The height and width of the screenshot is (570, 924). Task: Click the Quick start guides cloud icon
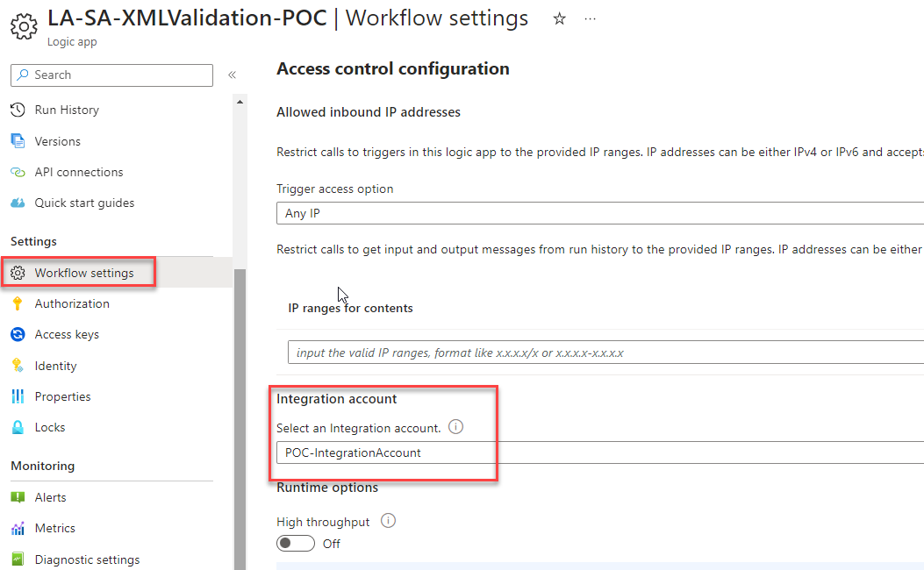point(18,203)
